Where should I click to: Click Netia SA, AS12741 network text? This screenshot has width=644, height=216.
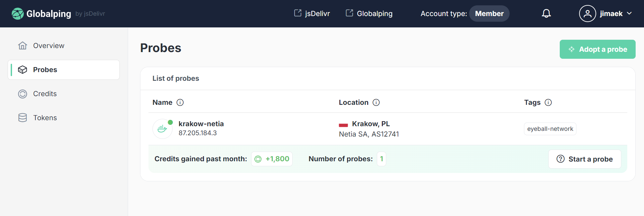pyautogui.click(x=369, y=134)
